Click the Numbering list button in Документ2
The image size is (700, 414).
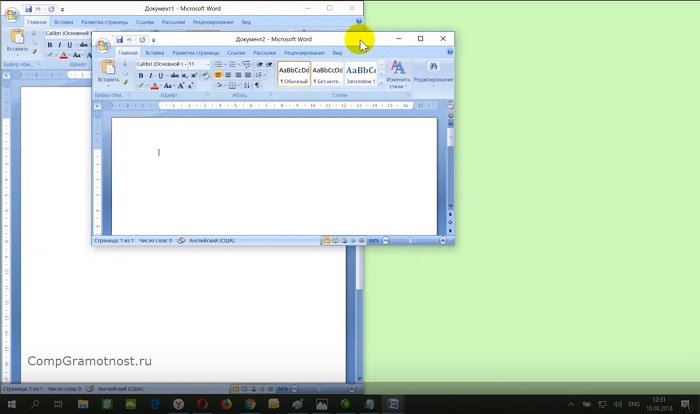pos(233,65)
